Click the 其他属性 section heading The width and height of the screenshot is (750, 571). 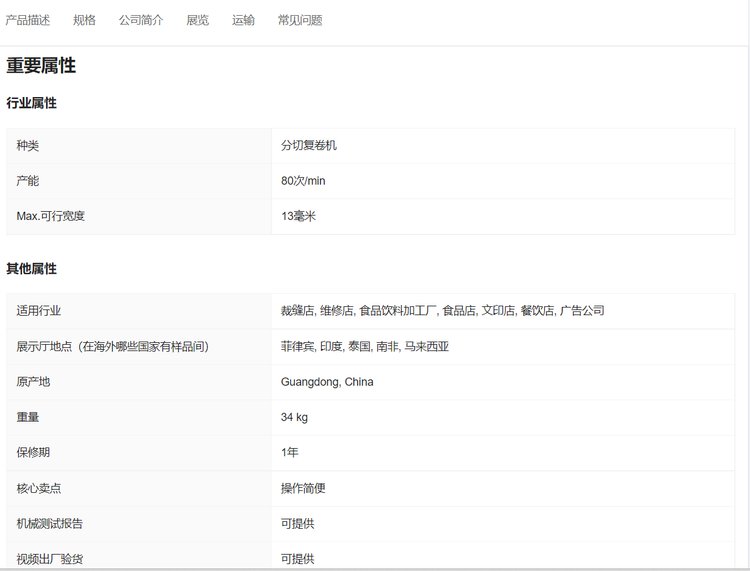pos(32,269)
